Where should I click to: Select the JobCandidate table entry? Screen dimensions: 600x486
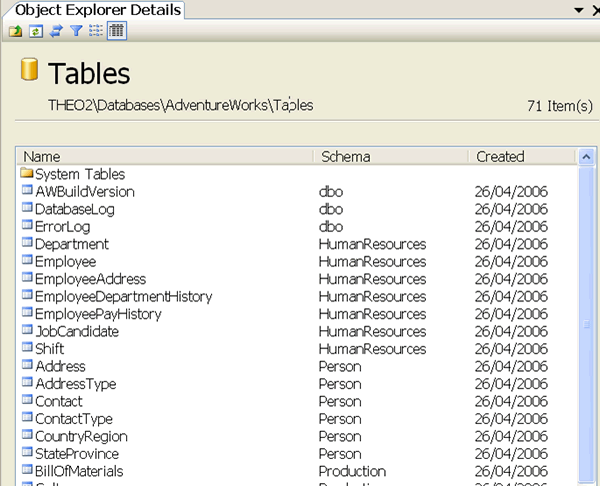pos(77,331)
